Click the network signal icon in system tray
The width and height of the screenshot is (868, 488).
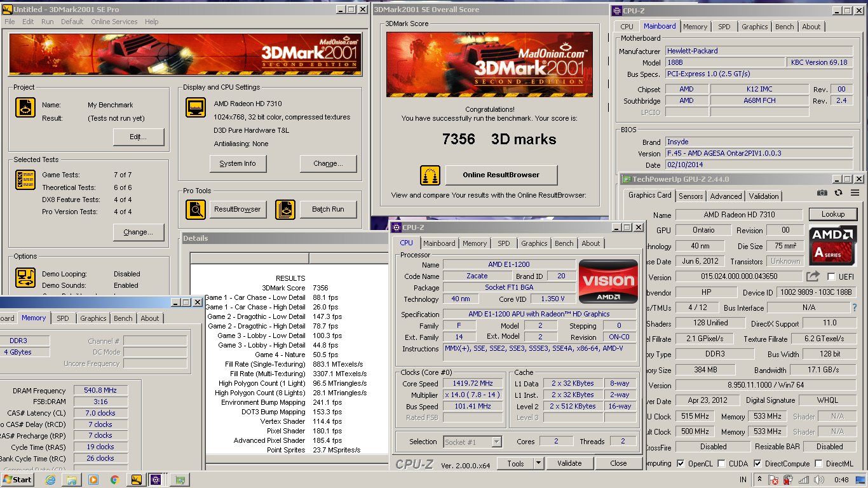(804, 480)
